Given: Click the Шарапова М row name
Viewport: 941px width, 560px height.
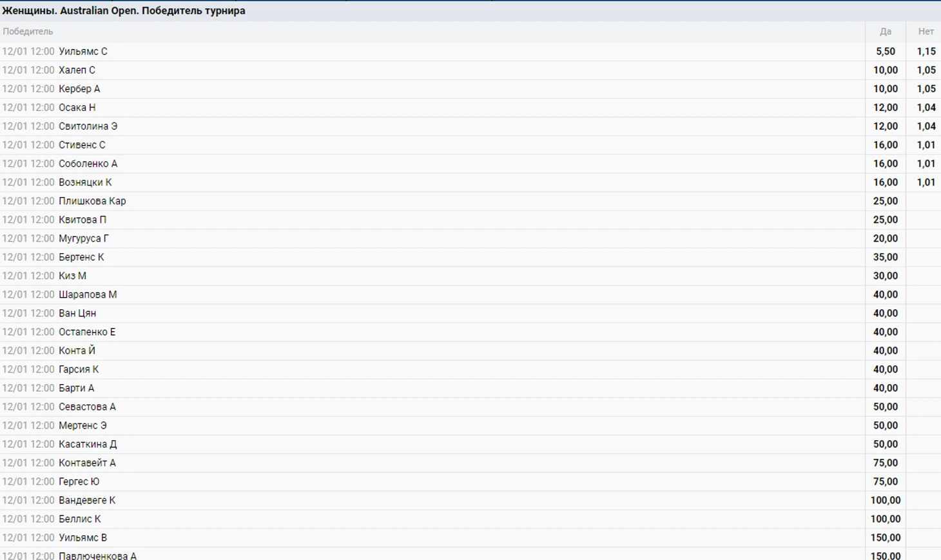Looking at the screenshot, I should (x=88, y=294).
